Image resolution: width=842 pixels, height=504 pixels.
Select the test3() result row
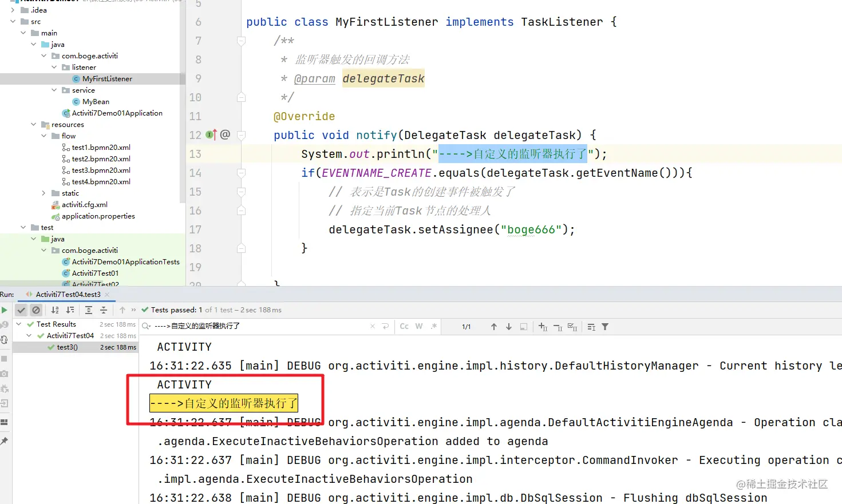(76, 347)
